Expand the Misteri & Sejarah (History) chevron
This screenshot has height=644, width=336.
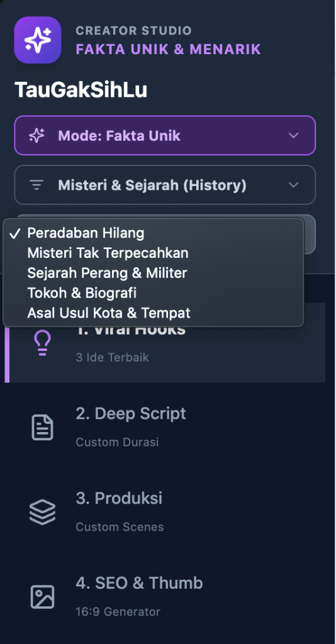[x=293, y=185]
